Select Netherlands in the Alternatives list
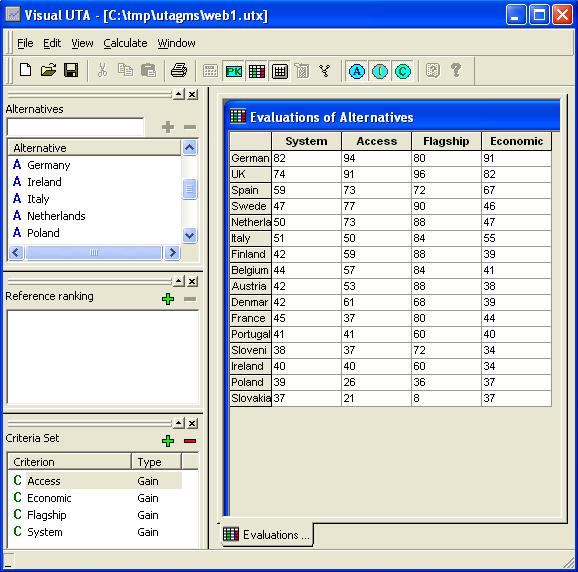 (x=56, y=216)
